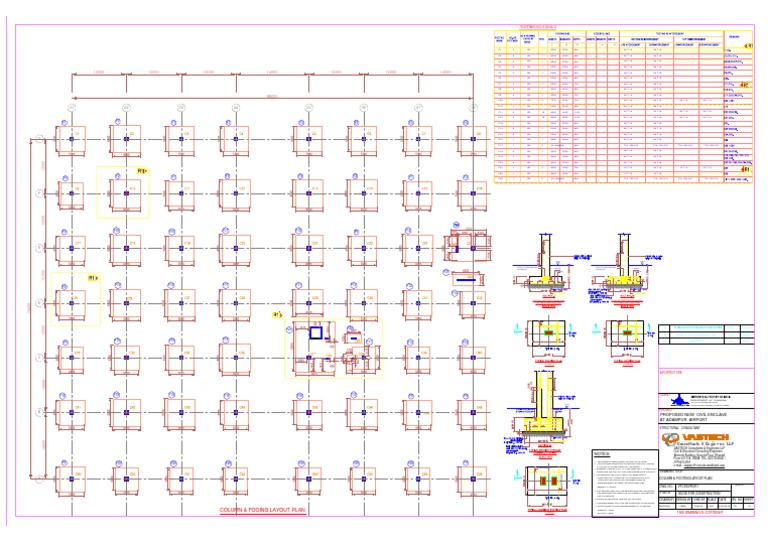Select the R1 tag in the schedule table header row
Image resolution: width=768 pixels, height=542 pixels.
pyautogui.click(x=747, y=46)
